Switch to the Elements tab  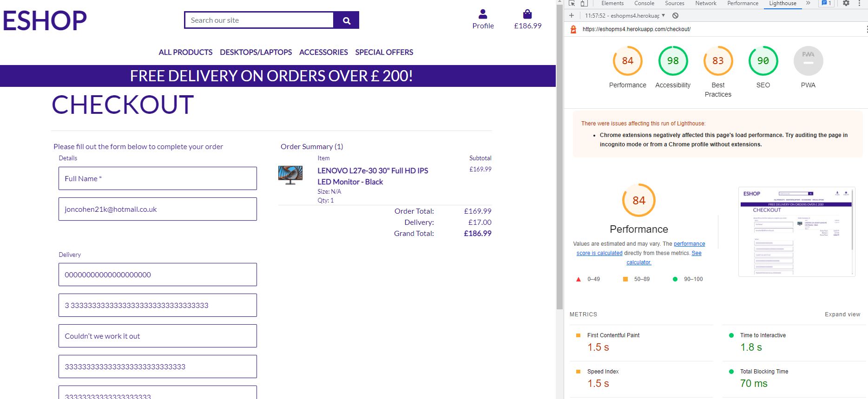(x=612, y=3)
